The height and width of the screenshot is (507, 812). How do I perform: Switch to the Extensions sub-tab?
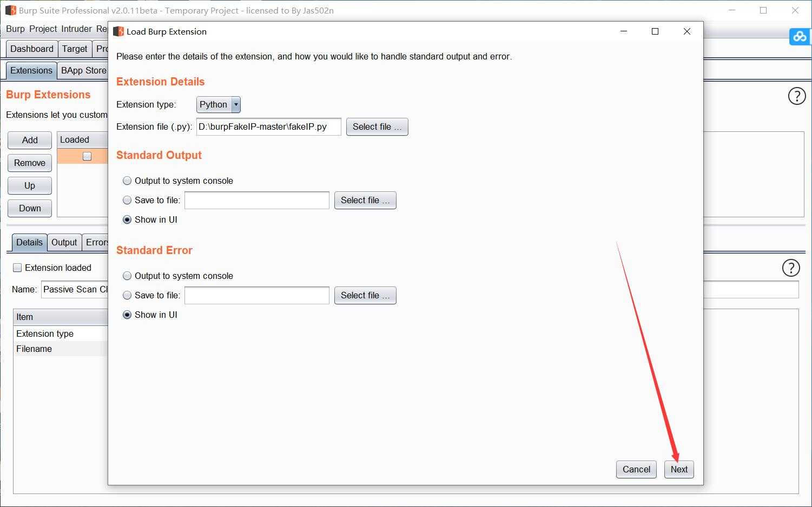pyautogui.click(x=31, y=70)
